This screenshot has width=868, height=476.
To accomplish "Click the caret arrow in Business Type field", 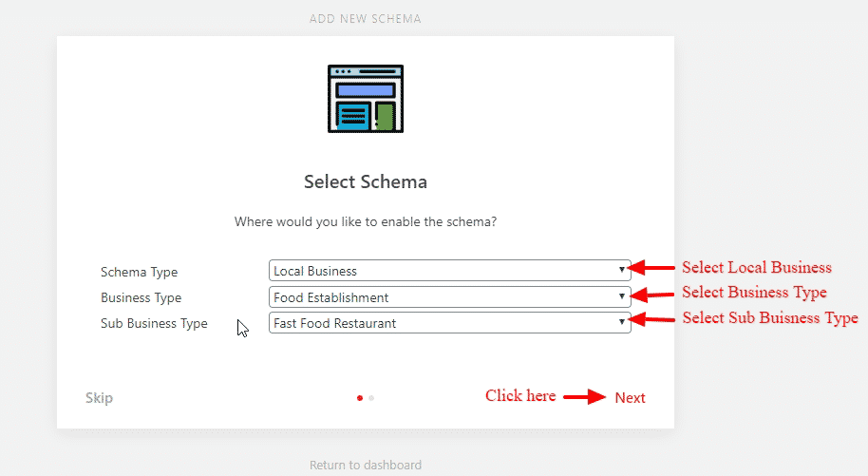I will click(622, 296).
